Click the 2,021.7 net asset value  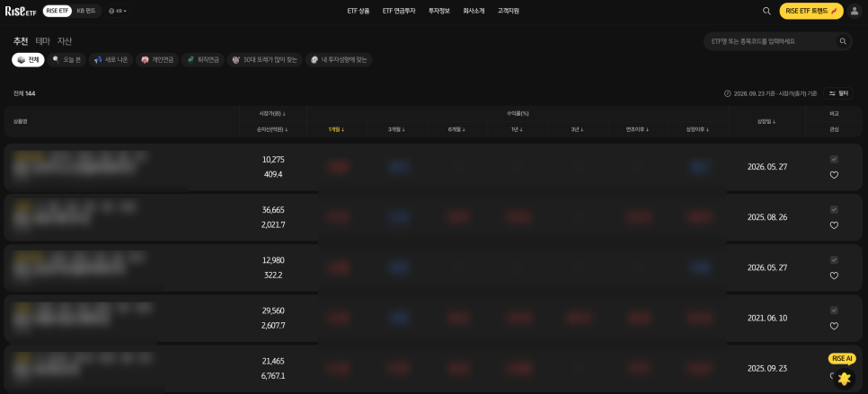(x=273, y=225)
